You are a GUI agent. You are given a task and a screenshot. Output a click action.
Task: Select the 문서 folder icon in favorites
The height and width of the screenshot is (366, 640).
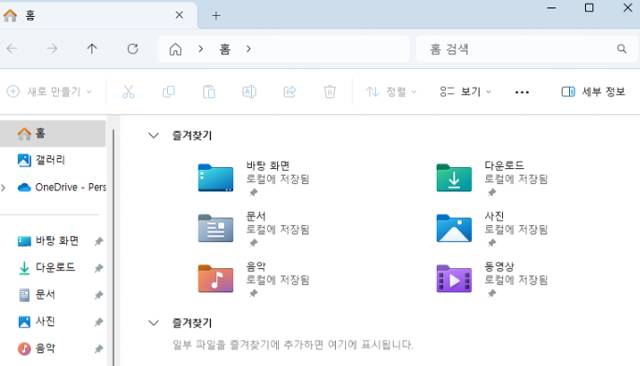click(x=216, y=228)
